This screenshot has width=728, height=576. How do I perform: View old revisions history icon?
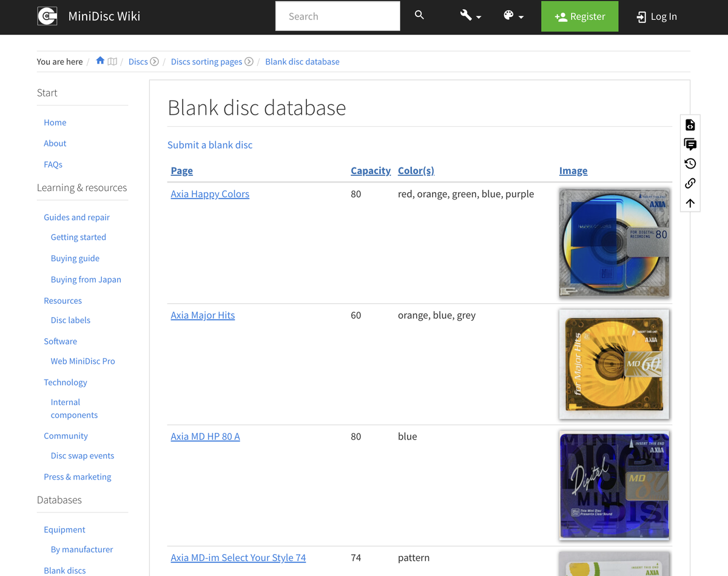pos(690,164)
